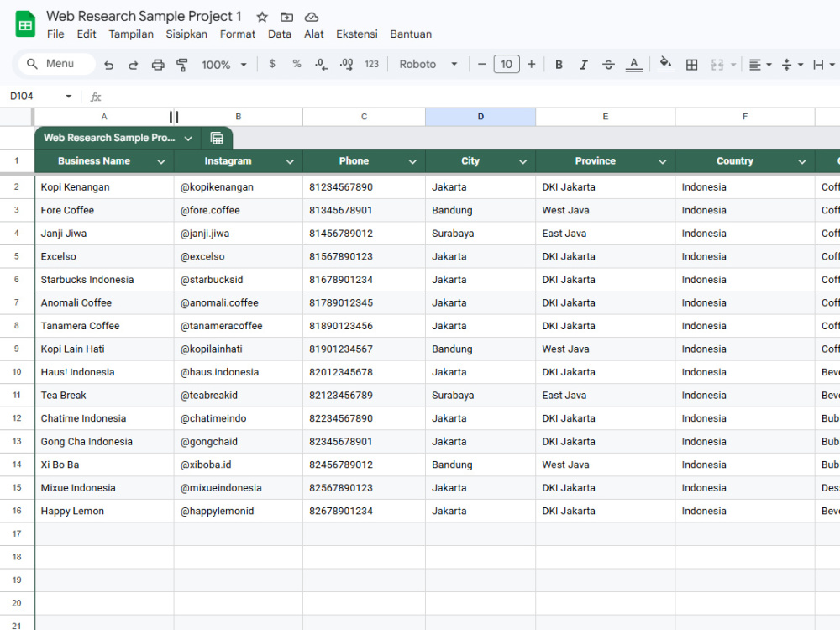Open the Data menu

pos(280,34)
